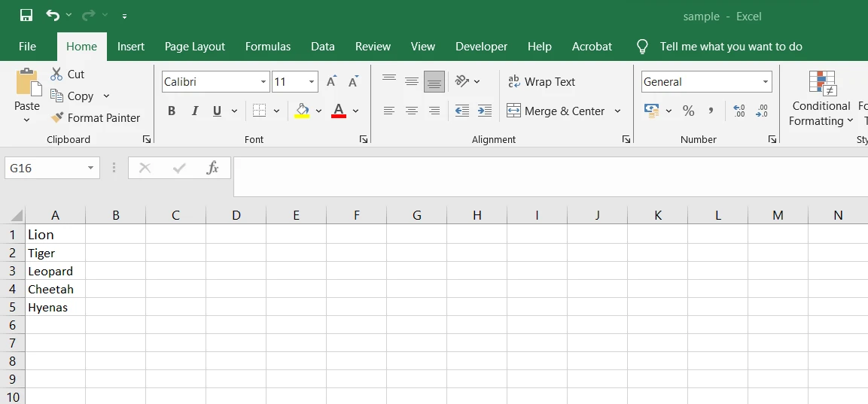Image resolution: width=868 pixels, height=404 pixels.
Task: Select cell A3 containing Leopard
Action: (x=55, y=271)
